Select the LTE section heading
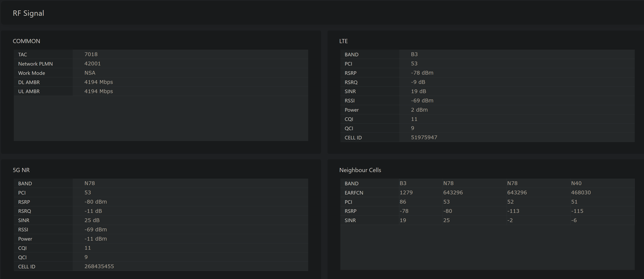 click(343, 41)
